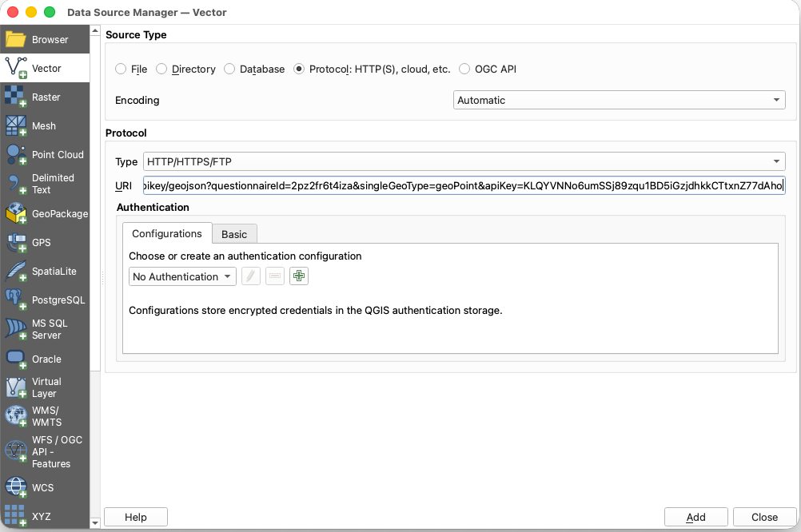This screenshot has height=532, width=801.
Task: Switch to the Configurations tab
Action: [167, 233]
